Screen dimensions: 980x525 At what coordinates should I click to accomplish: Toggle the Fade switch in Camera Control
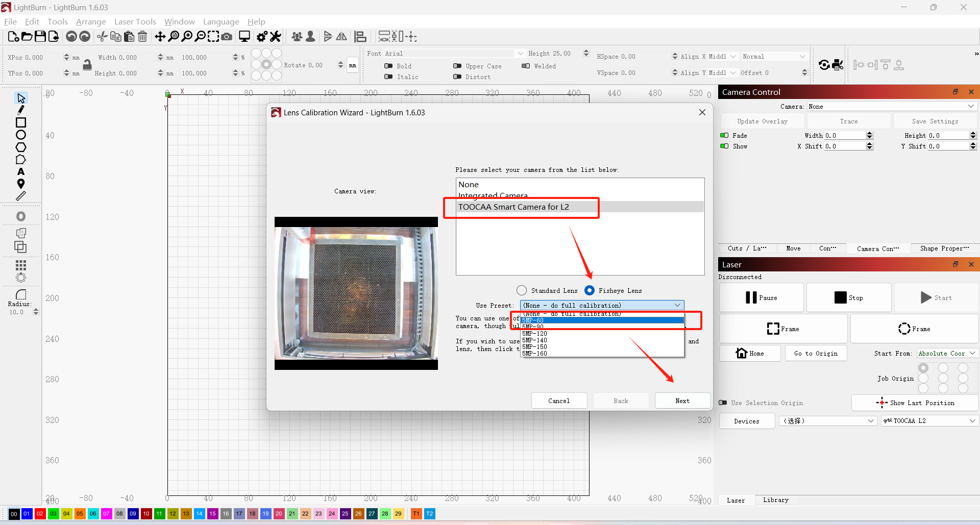pos(724,135)
